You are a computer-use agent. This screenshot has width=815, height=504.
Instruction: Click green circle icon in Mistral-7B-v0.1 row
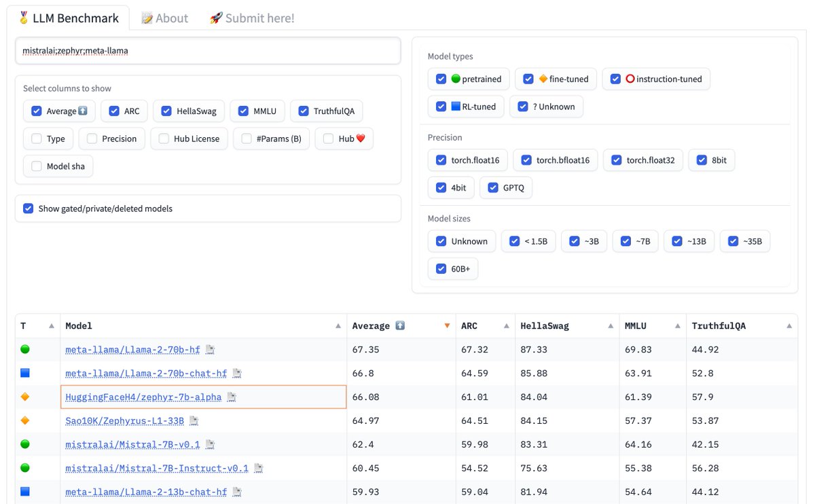[x=25, y=445]
